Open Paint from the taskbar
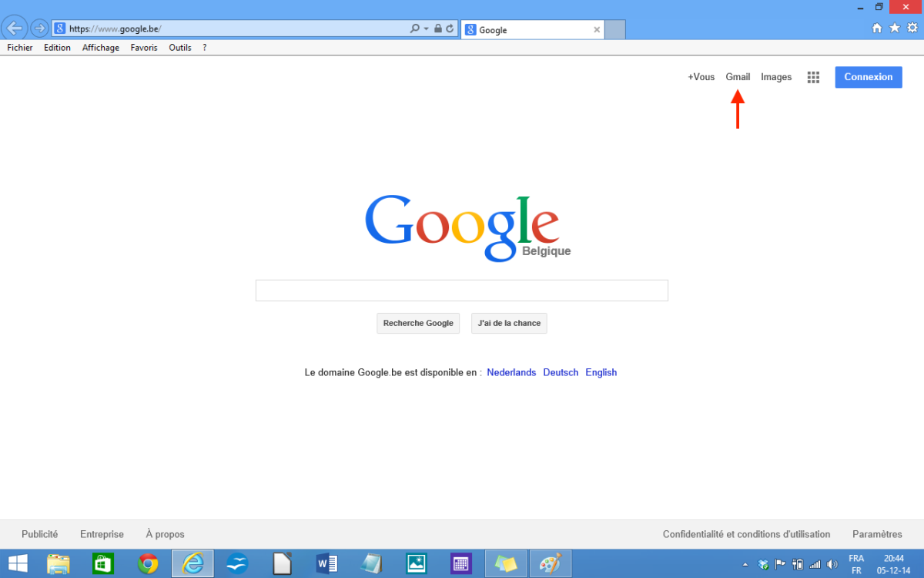924x578 pixels. 551,564
